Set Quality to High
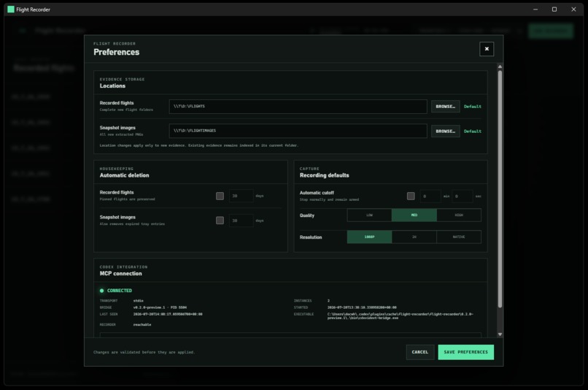The width and height of the screenshot is (588, 390). (459, 215)
